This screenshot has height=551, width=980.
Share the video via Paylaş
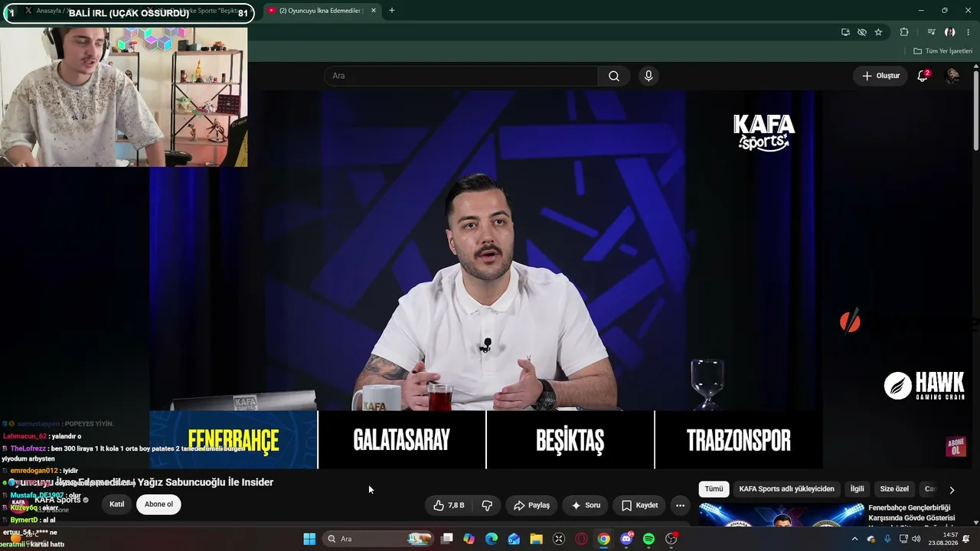click(531, 505)
